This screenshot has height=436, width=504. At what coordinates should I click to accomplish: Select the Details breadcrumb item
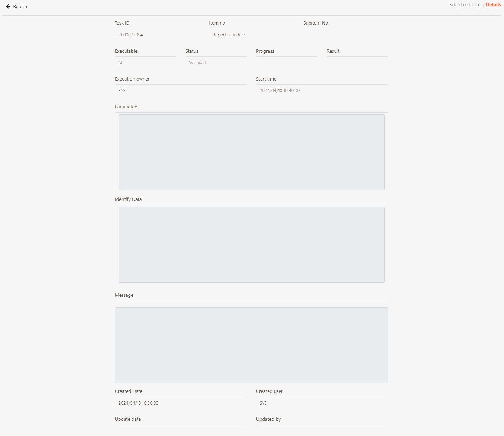click(493, 5)
